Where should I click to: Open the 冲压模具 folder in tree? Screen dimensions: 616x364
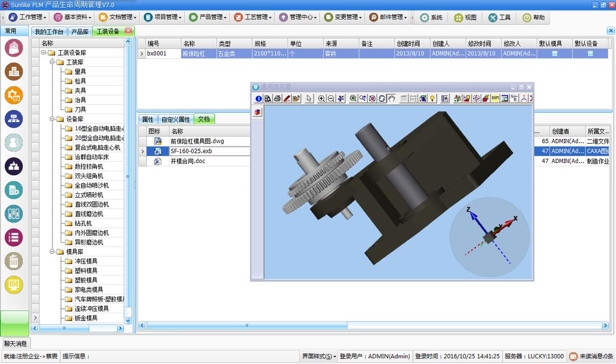point(85,261)
